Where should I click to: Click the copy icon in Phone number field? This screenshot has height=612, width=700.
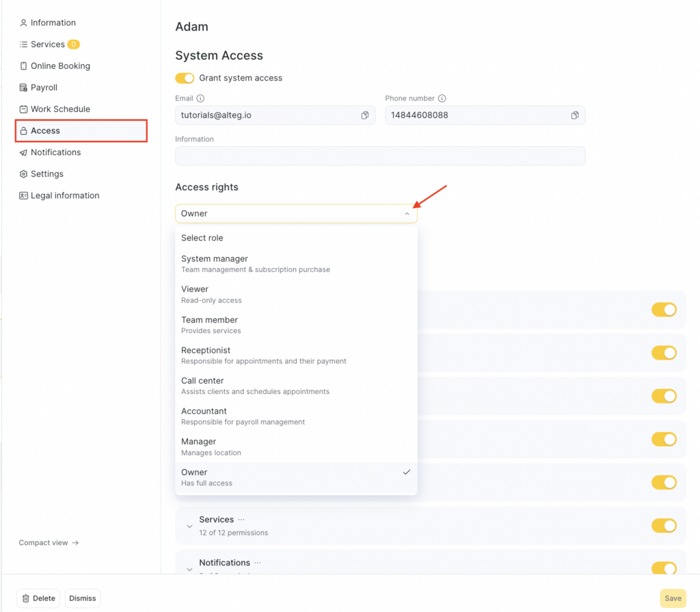(575, 116)
